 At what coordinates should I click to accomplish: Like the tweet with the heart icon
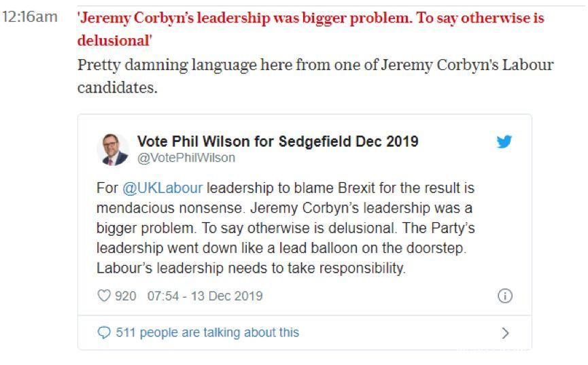tap(104, 296)
